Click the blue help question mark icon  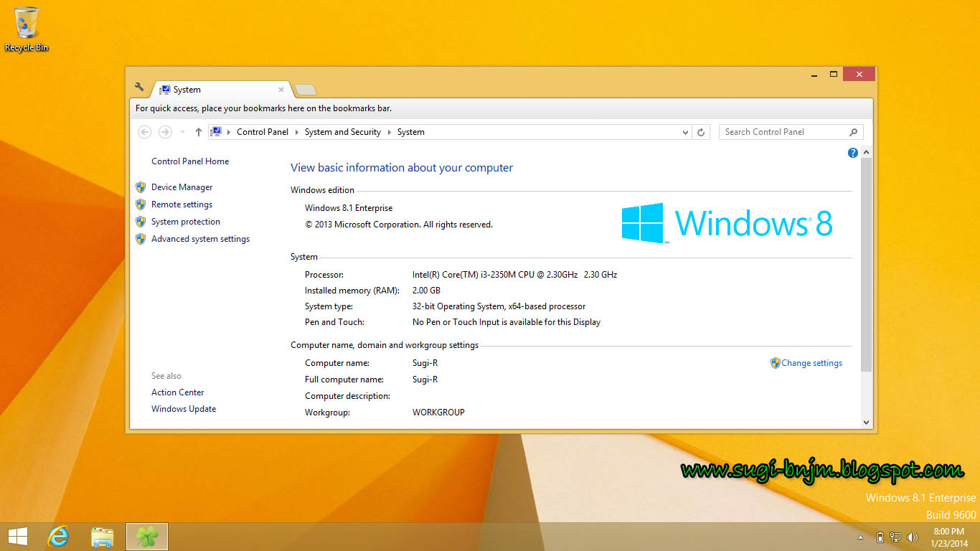[x=852, y=152]
